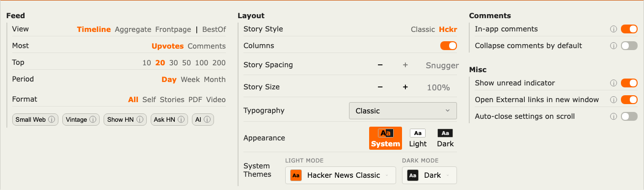
Task: Toggle the Show HN filter chip
Action: pos(125,119)
